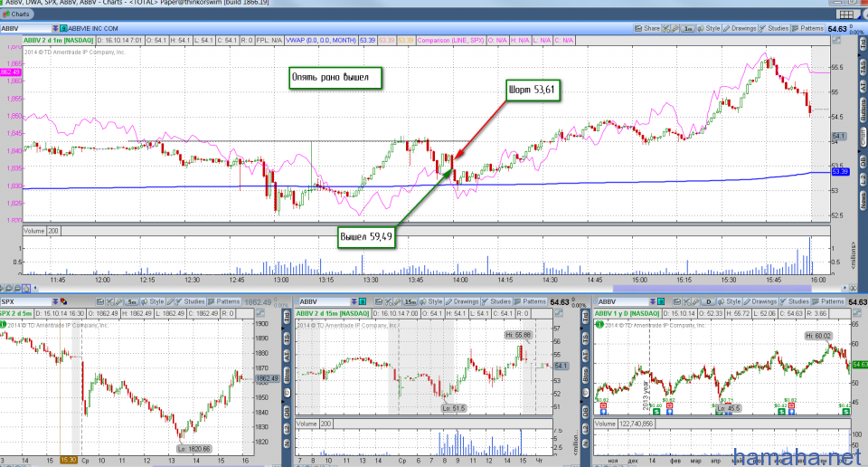Click the wrench icon in SPX chart toolbar
The height and width of the screenshot is (467, 868).
pos(118,302)
